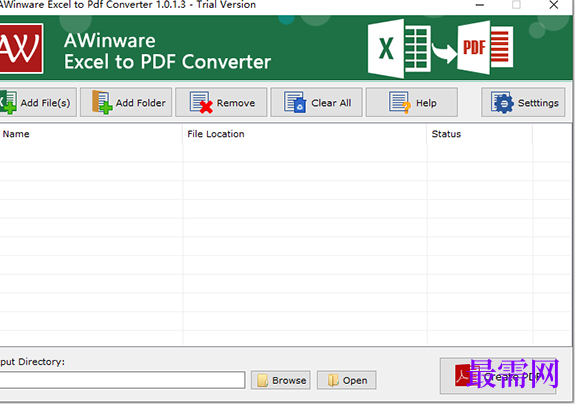The height and width of the screenshot is (405, 578).
Task: Click the Add Folder button
Action: (x=126, y=102)
